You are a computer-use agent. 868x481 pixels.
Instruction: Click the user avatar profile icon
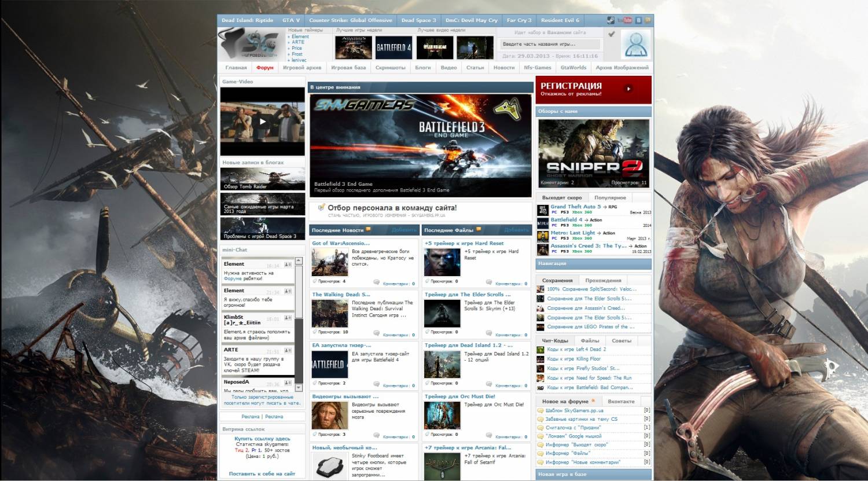635,45
